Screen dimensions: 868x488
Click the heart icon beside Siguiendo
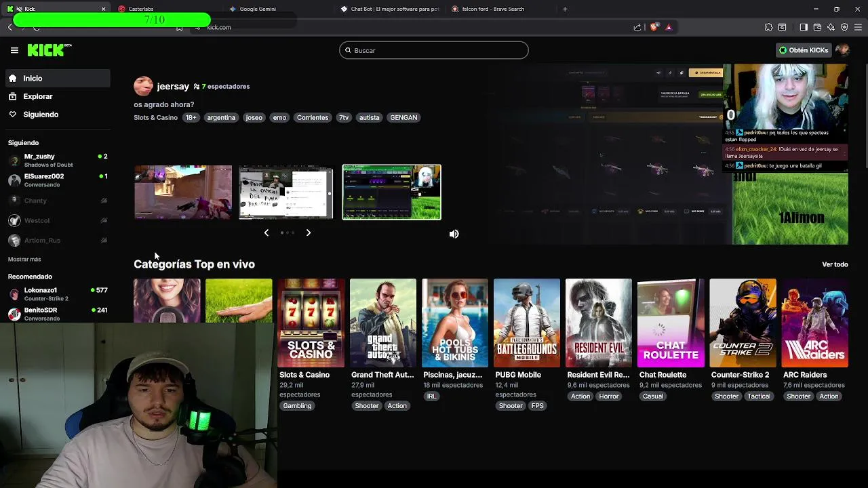12,115
